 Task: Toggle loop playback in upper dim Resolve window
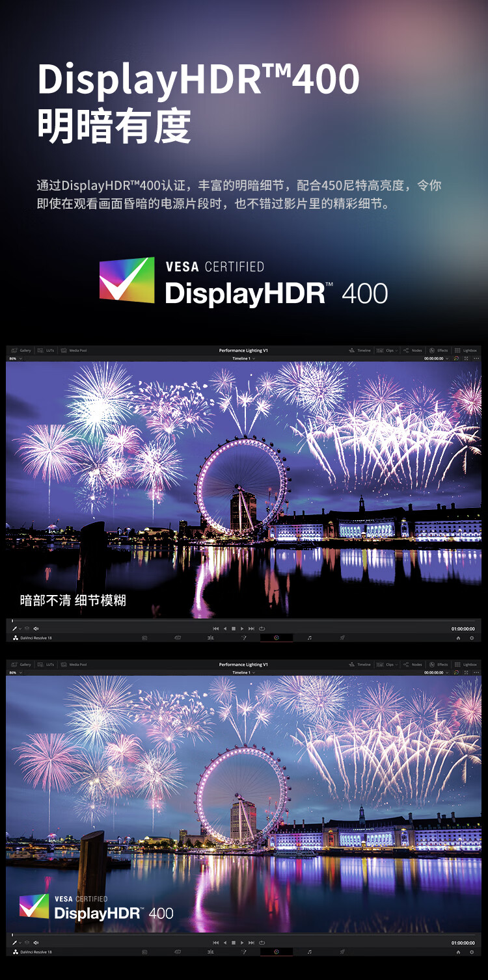(262, 629)
